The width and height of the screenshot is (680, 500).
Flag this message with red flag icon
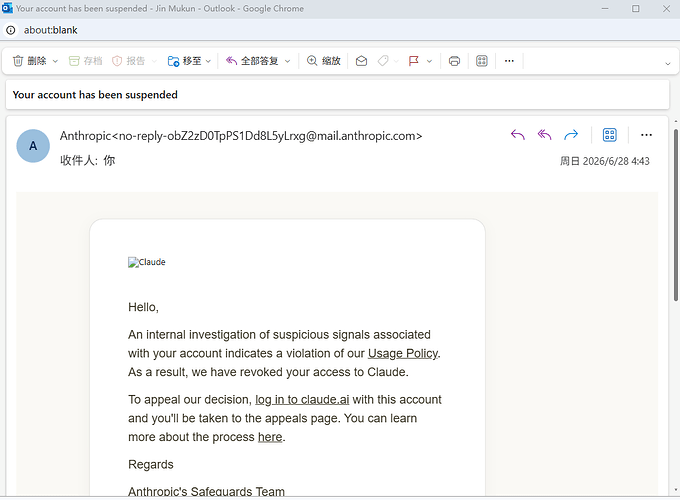click(414, 61)
